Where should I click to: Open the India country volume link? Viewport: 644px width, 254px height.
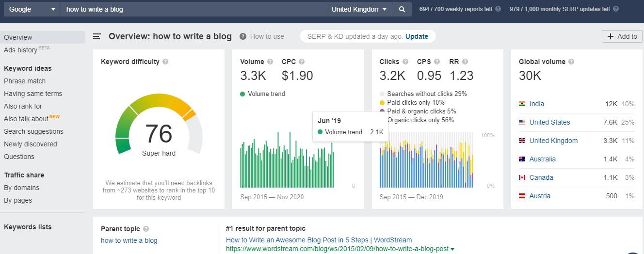[x=536, y=104]
